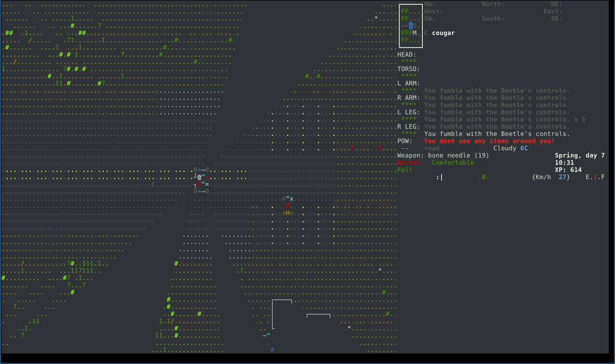Click the M symbol in the minimap
The height and width of the screenshot is (364, 615).
coord(415,33)
